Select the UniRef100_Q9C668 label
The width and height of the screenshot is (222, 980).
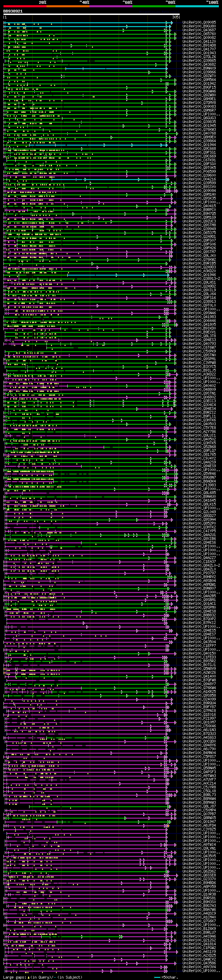click(199, 148)
